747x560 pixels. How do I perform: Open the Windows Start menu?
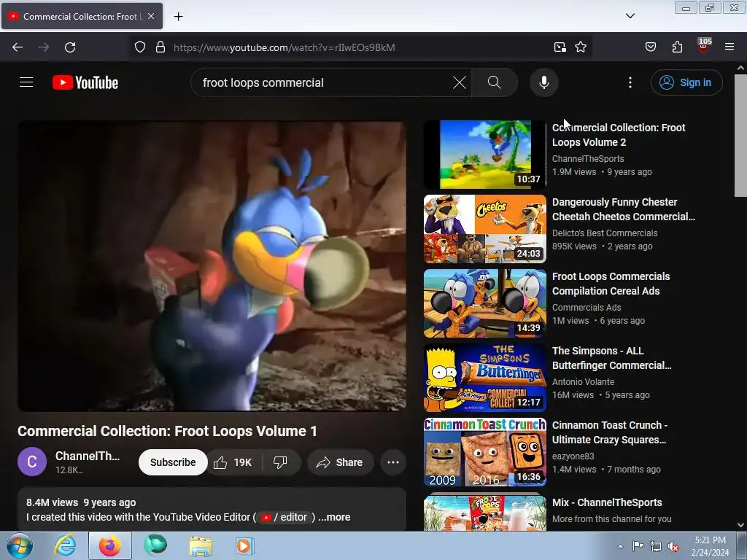coord(19,545)
